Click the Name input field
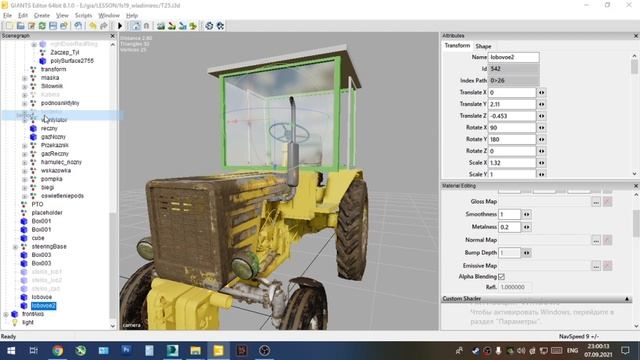640x360 pixels. 513,57
